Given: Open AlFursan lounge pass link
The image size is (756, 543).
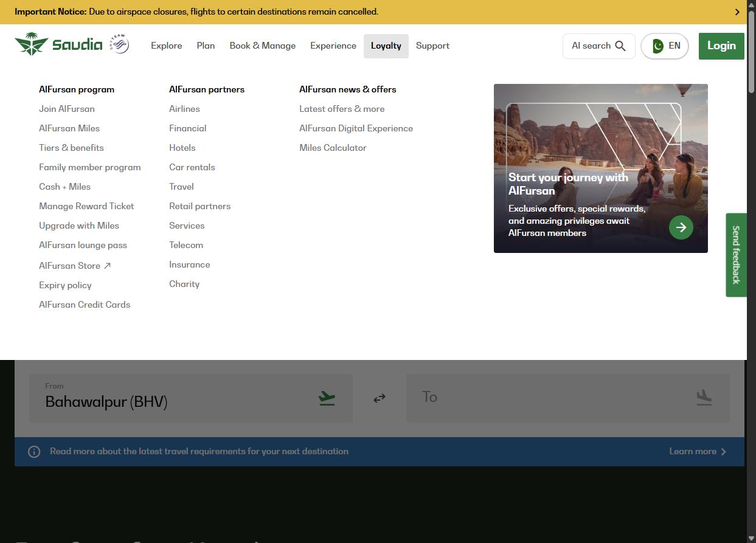Looking at the screenshot, I should [x=83, y=245].
